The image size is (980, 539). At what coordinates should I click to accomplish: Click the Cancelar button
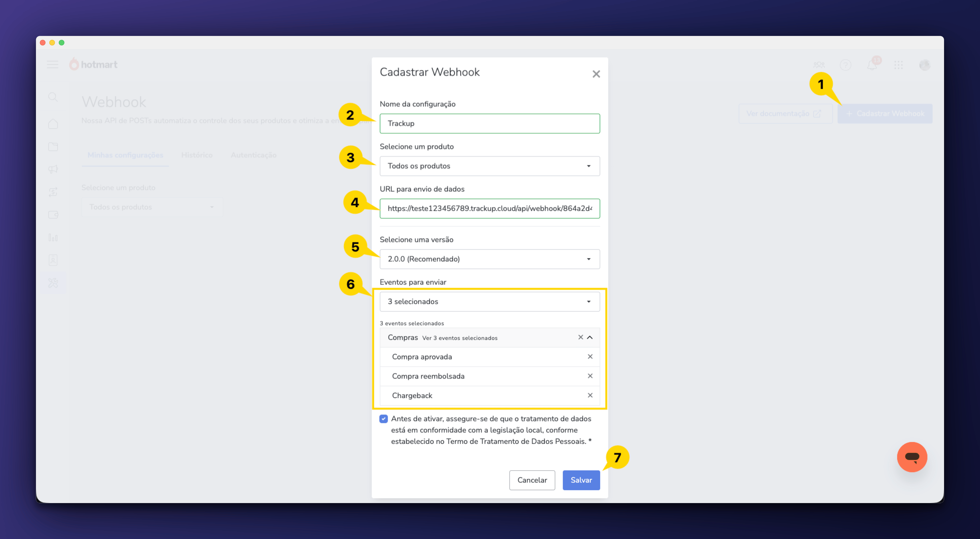coord(532,480)
